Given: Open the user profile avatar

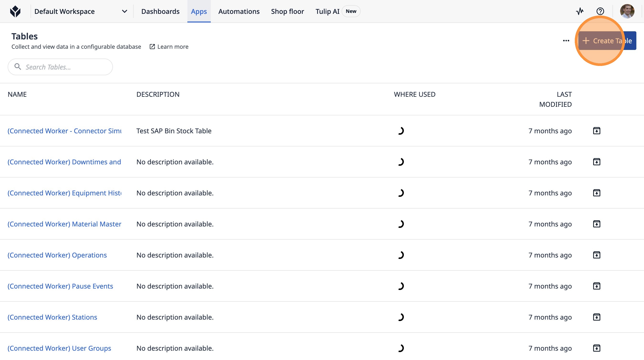Looking at the screenshot, I should point(627,11).
